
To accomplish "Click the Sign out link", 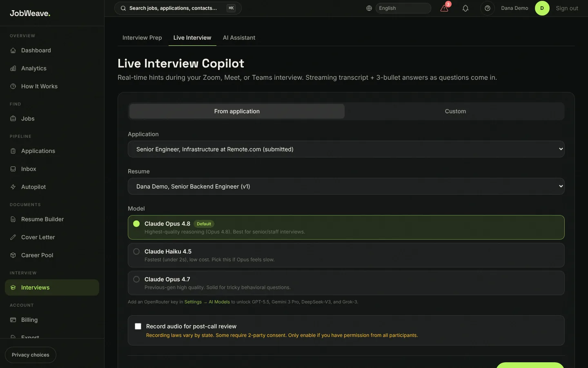I will coord(567,8).
